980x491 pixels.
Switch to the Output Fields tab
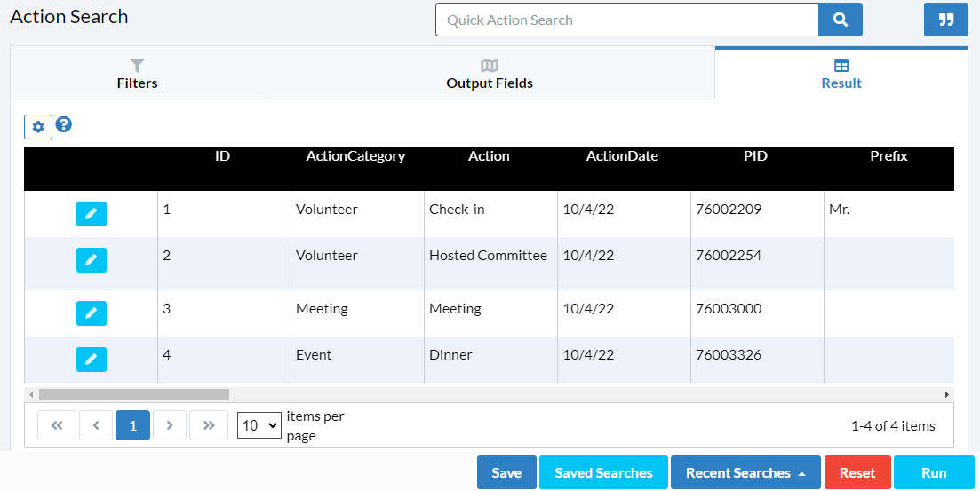coord(490,74)
